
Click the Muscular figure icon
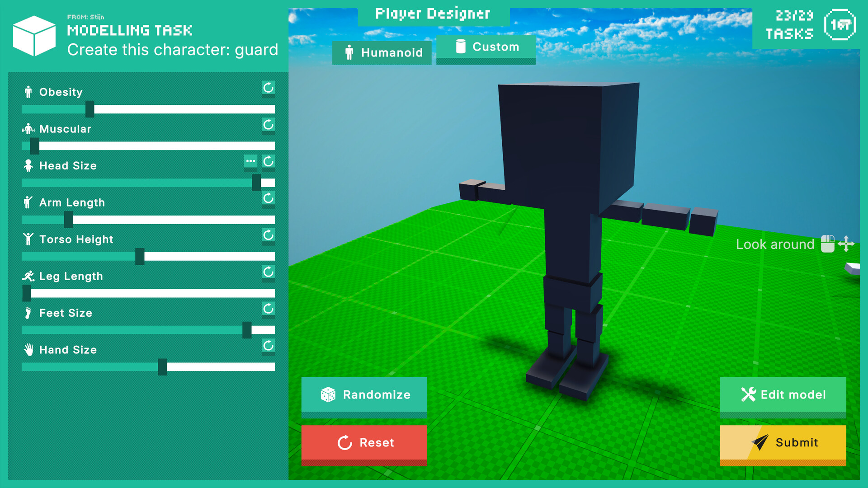pos(28,129)
